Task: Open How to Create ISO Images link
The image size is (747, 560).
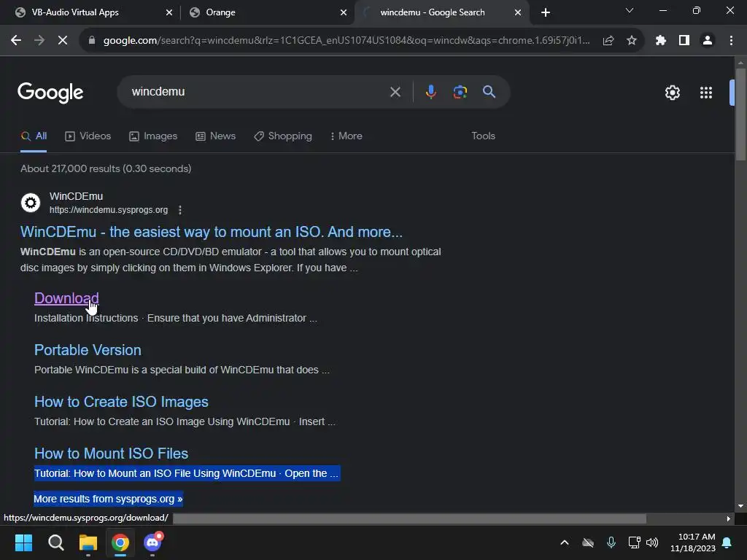Action: click(x=122, y=402)
